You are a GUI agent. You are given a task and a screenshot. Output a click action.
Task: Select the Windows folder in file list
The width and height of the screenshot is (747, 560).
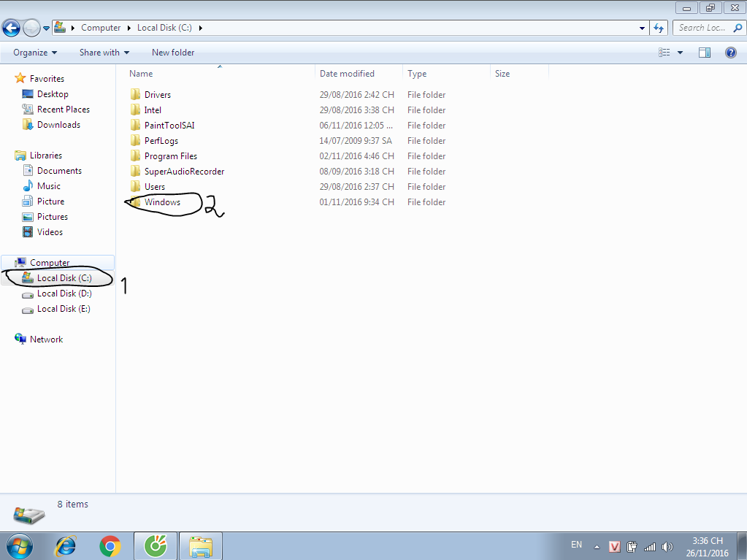point(162,202)
